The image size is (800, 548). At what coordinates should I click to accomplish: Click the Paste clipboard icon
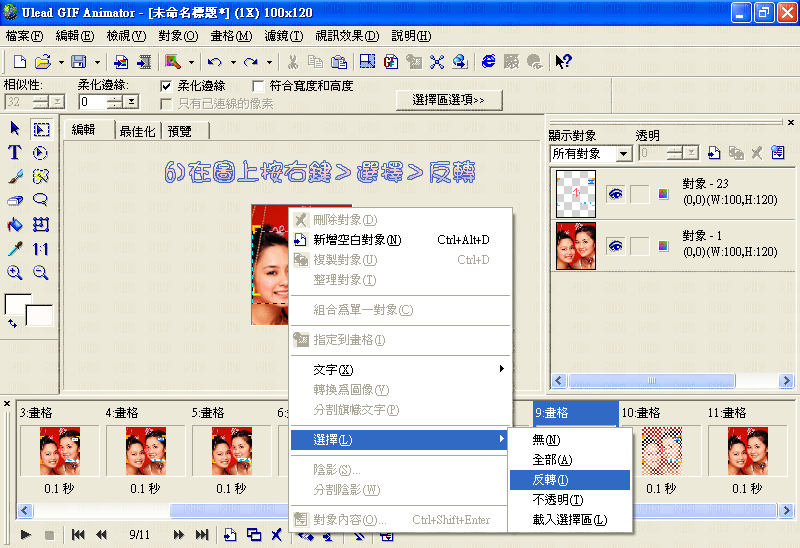tap(339, 62)
